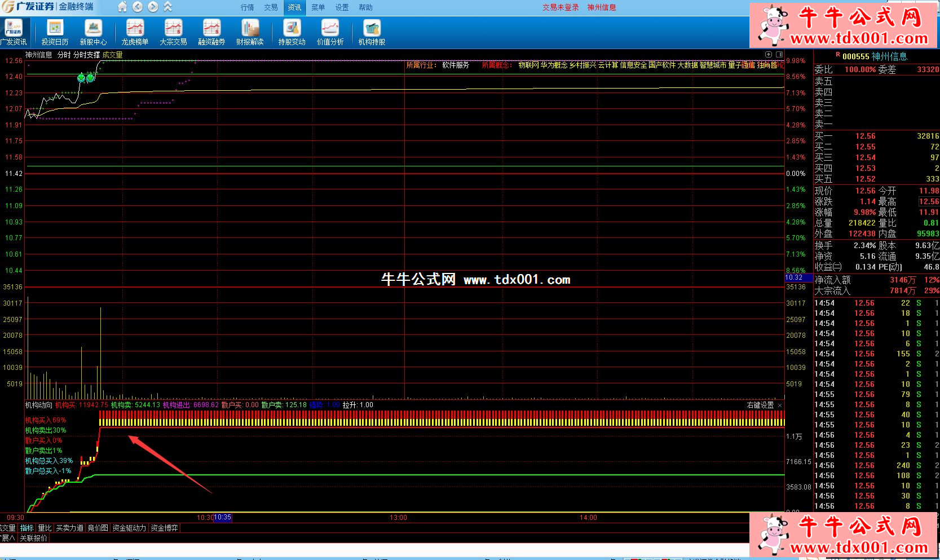
Task: Click the first green marker on price line
Action: (x=81, y=78)
